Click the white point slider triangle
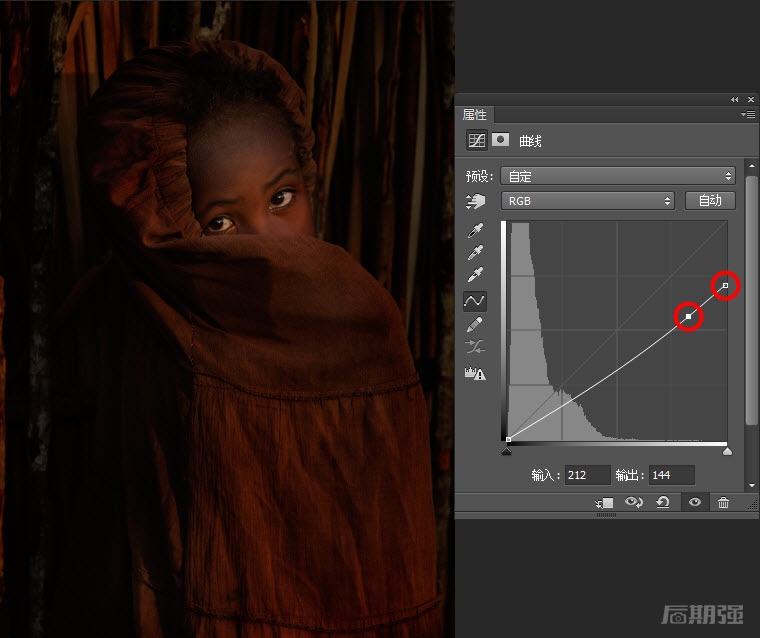This screenshot has width=760, height=638. (727, 451)
